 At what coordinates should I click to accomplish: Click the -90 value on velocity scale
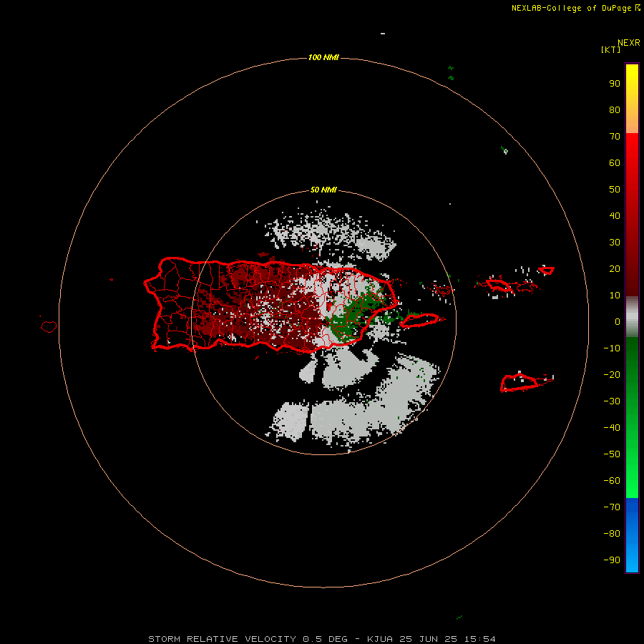[x=612, y=560]
